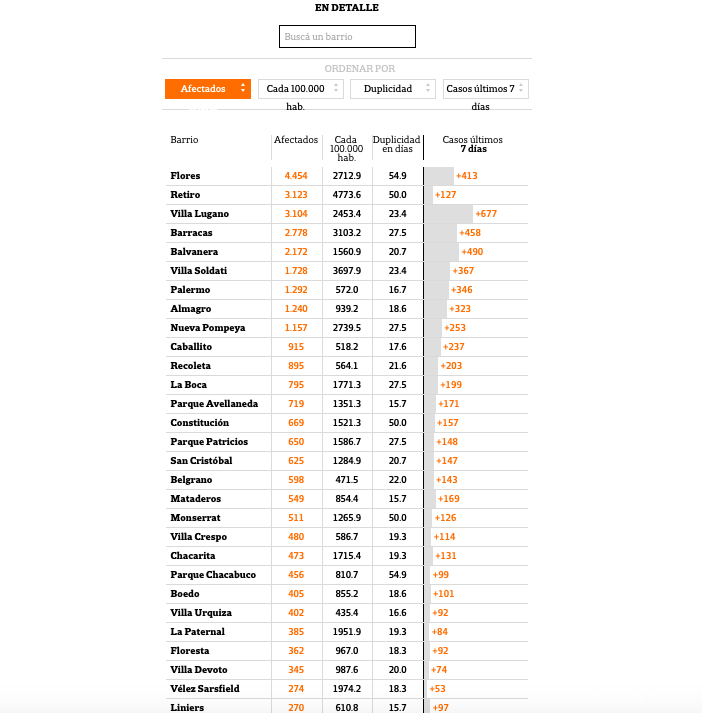The height and width of the screenshot is (713, 702).
Task: Select the Villa Lugano row name
Action: pos(200,214)
